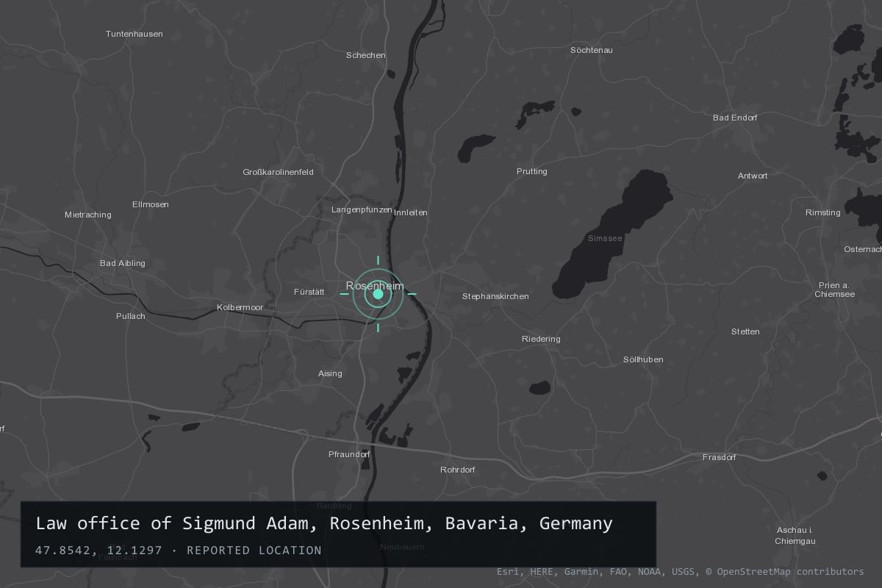Click the Stetten label

745,331
